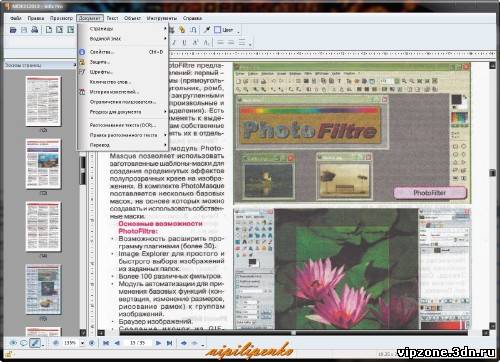The image size is (500, 362).
Task: Go to the previous page
Action: click(x=117, y=343)
